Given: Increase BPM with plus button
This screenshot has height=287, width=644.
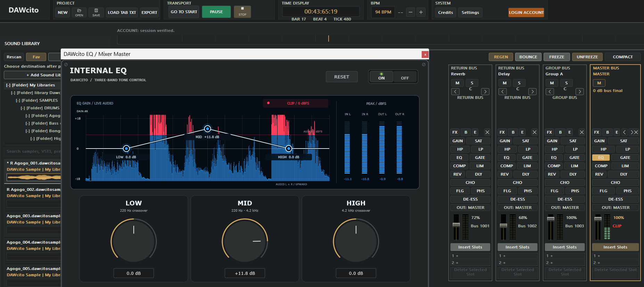Looking at the screenshot, I should click(x=421, y=12).
